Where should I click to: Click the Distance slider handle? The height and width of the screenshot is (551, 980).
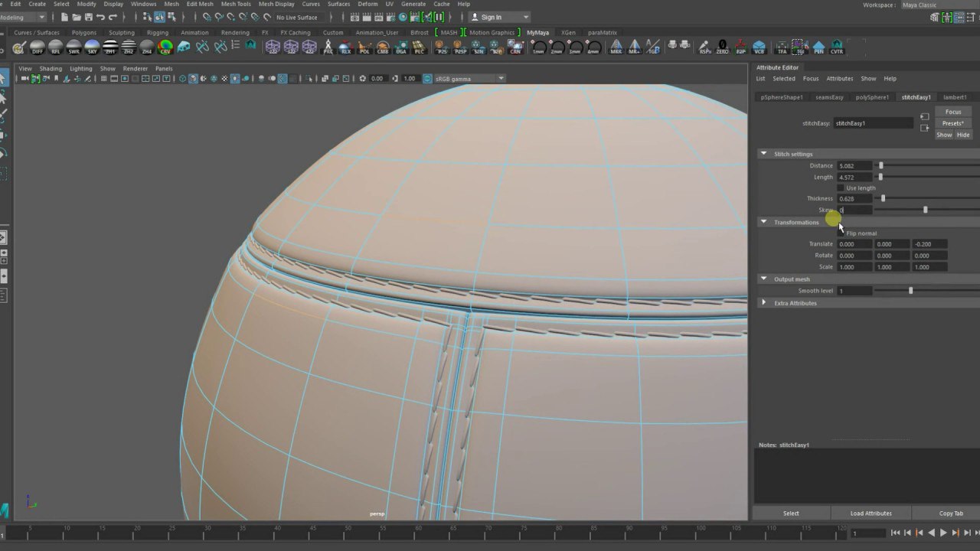coord(880,165)
